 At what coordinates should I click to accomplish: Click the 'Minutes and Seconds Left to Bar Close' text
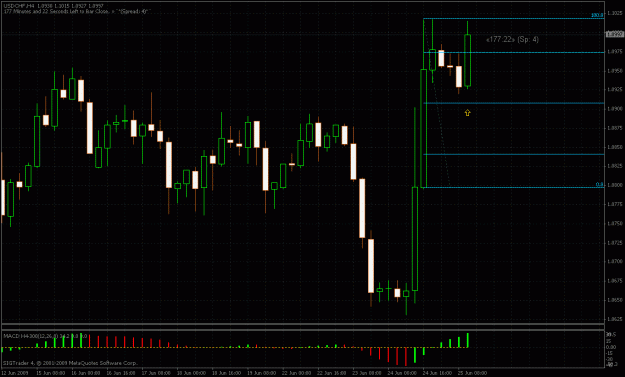coord(76,11)
